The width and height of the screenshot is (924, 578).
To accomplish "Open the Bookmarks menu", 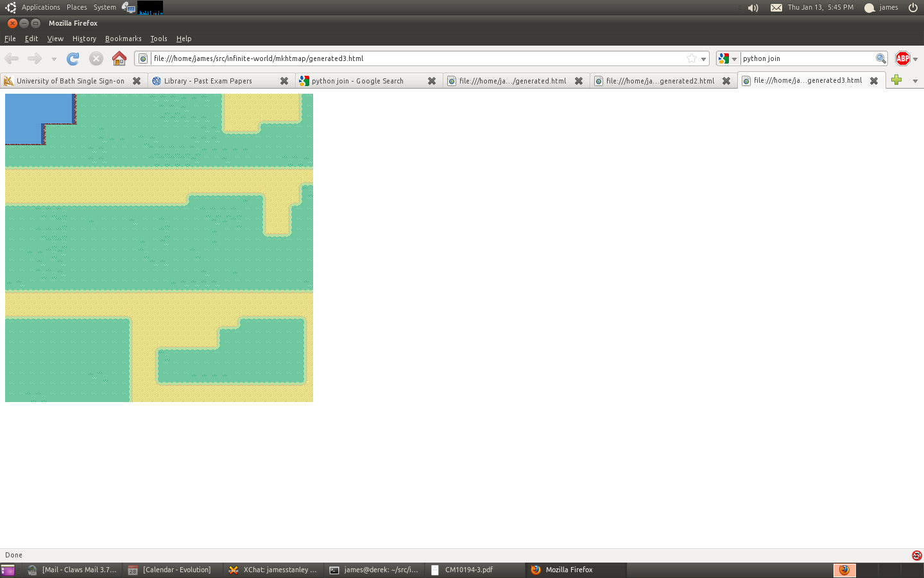I will click(x=123, y=39).
